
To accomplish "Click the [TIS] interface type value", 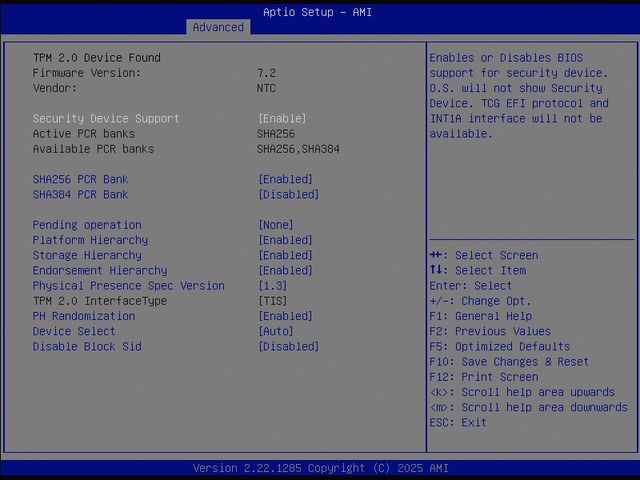I will coord(273,301).
